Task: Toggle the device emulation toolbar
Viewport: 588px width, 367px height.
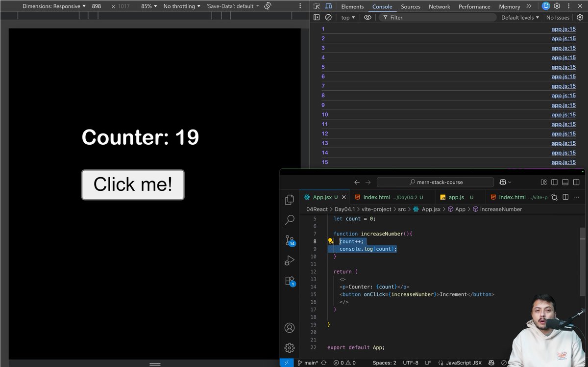Action: 328,6
